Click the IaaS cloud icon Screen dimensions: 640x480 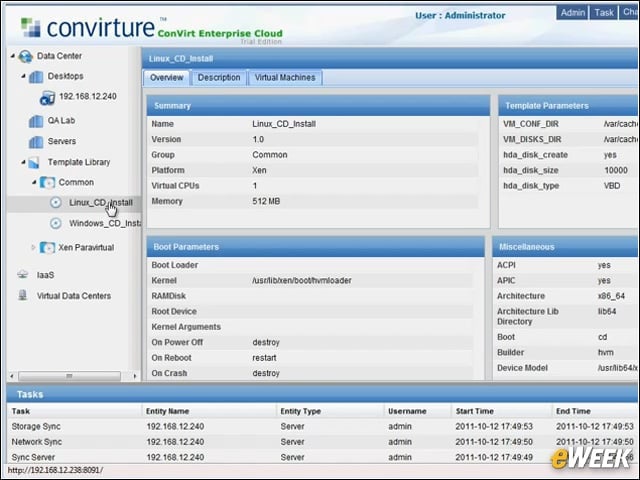23,275
